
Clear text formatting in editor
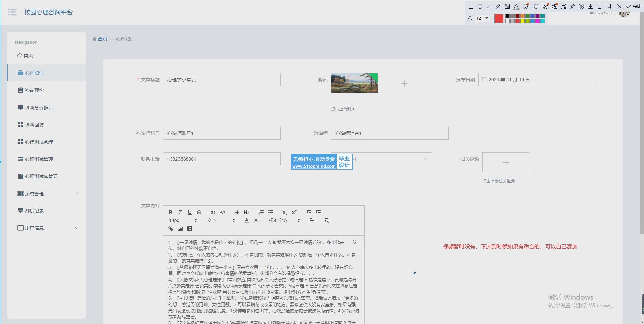(x=326, y=220)
